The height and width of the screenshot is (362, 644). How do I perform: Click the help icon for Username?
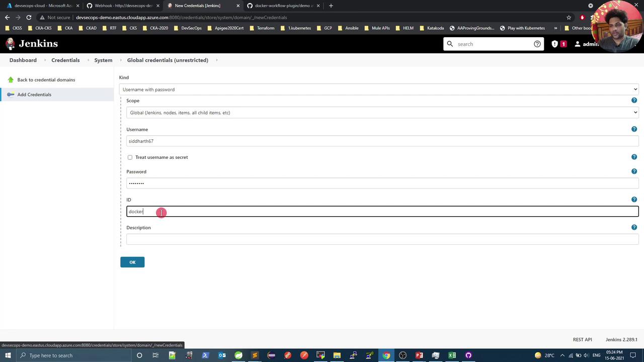tap(634, 129)
